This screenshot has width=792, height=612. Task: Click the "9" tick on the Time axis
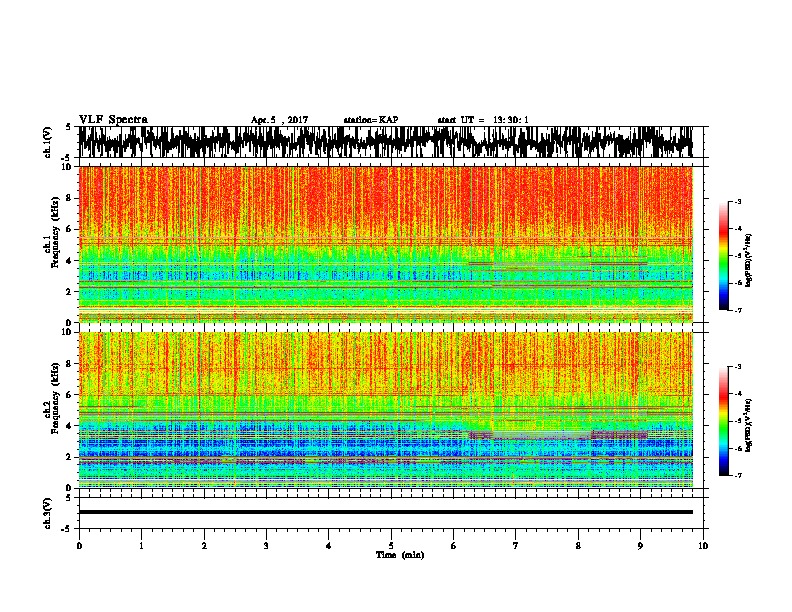640,546
